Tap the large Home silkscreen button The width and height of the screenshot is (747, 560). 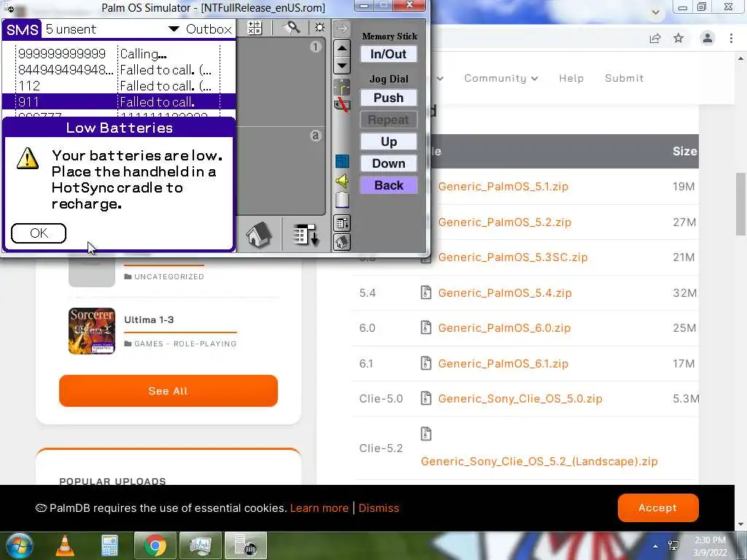pyautogui.click(x=259, y=234)
